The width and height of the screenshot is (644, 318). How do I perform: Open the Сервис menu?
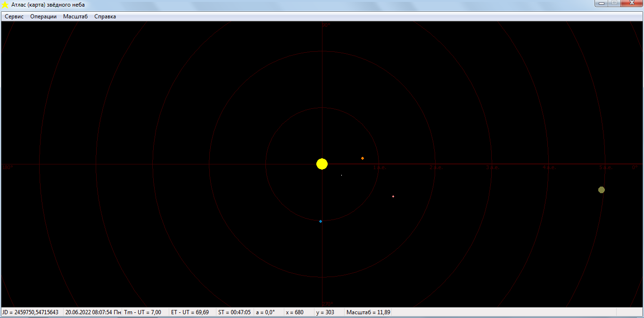pos(14,16)
